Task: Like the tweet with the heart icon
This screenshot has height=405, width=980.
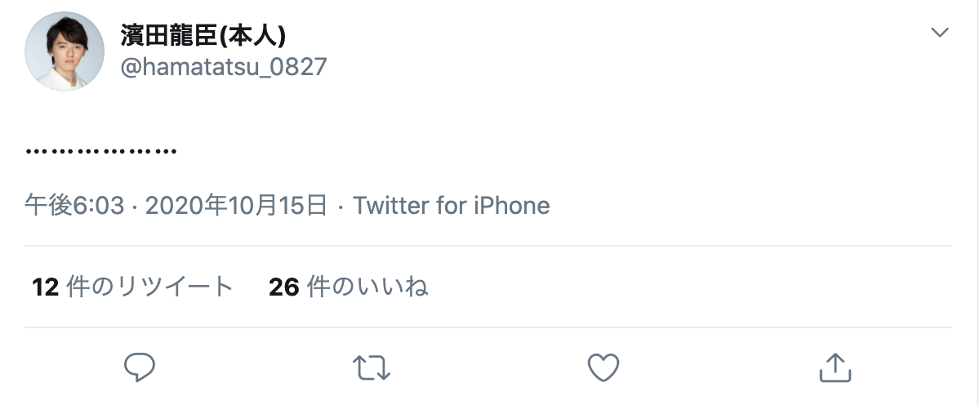Action: 604,367
